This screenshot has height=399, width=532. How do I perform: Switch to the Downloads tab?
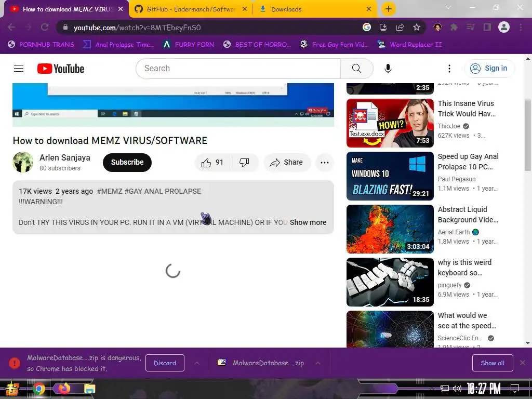point(314,9)
